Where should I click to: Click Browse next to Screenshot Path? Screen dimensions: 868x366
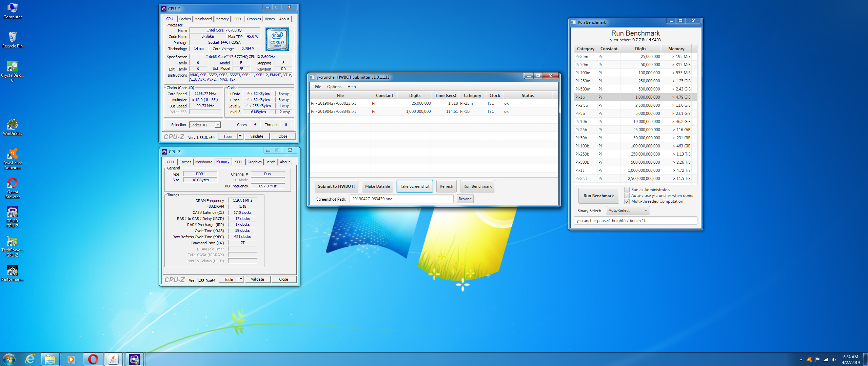click(x=465, y=199)
